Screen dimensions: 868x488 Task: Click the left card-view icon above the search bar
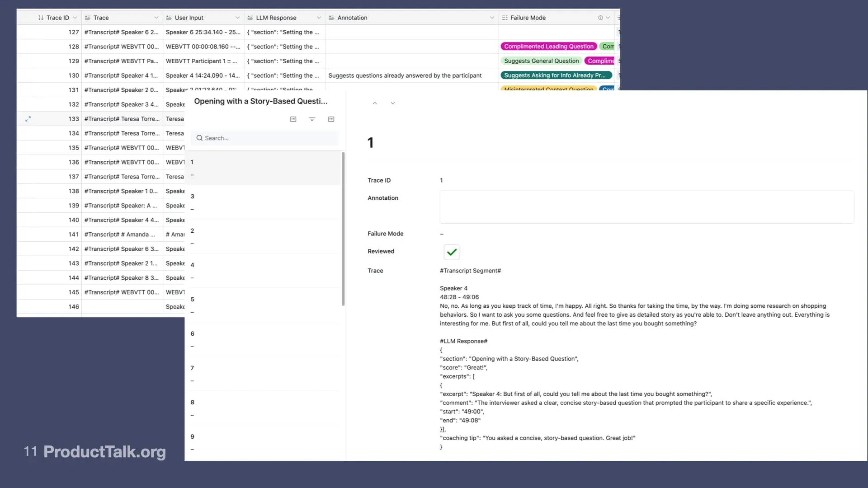click(293, 119)
